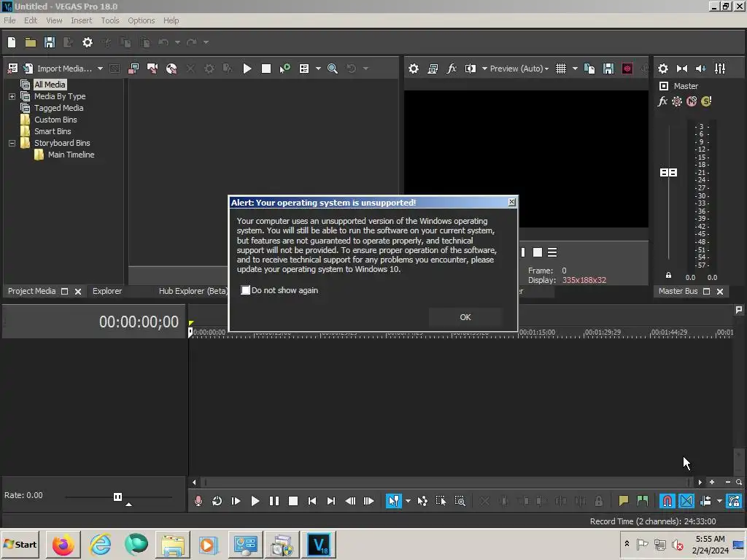Create a new project with the New icon

coord(12,42)
